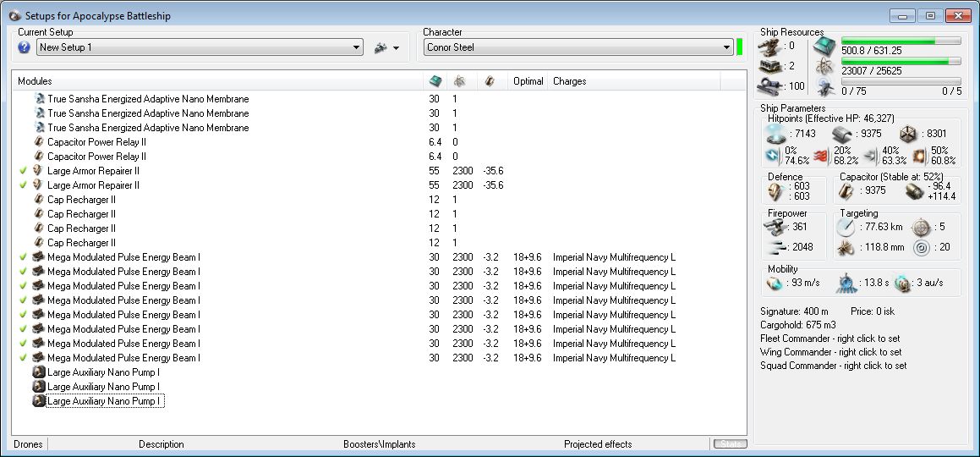
Task: Click the capacitor recharge icon showing -96.4
Action: pos(915,191)
